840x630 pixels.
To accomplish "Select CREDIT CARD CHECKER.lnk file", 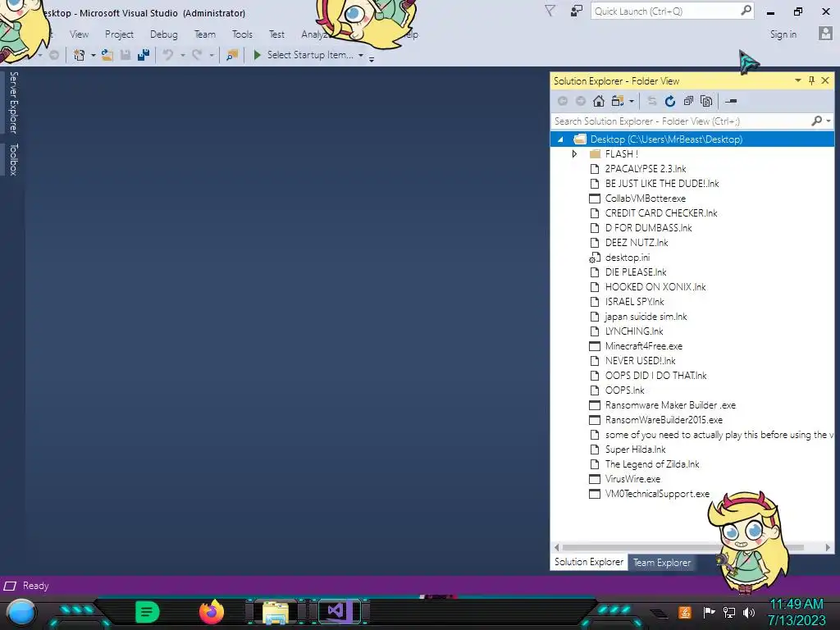I will click(x=661, y=213).
